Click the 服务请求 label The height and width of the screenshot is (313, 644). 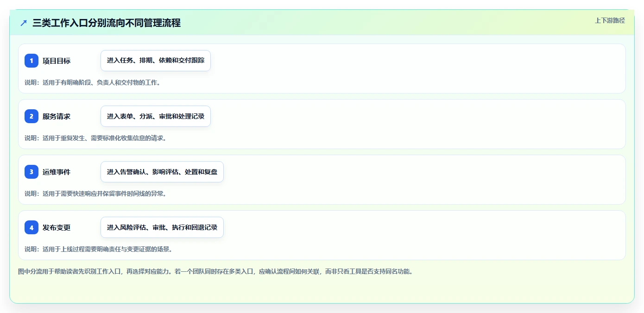point(57,116)
